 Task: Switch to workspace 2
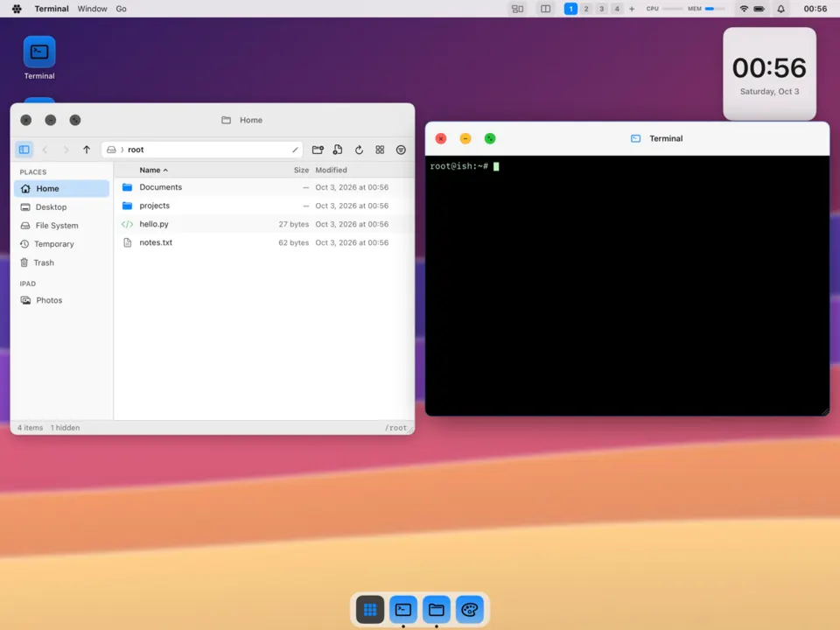[586, 9]
